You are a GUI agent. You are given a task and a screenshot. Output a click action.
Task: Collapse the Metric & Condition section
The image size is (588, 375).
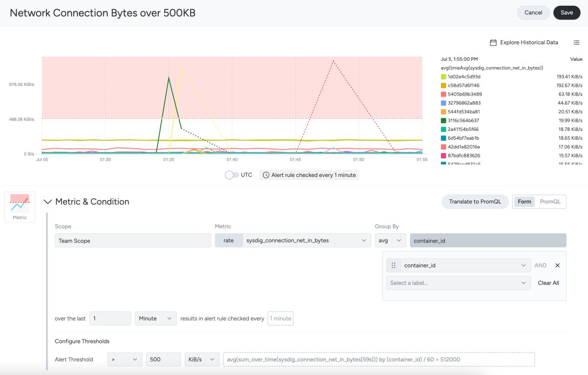[48, 201]
